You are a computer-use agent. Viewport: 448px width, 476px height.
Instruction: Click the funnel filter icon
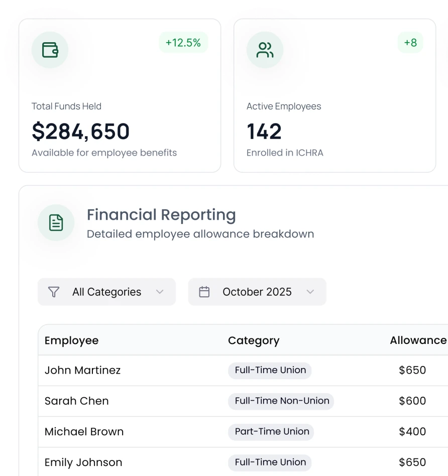(x=54, y=292)
